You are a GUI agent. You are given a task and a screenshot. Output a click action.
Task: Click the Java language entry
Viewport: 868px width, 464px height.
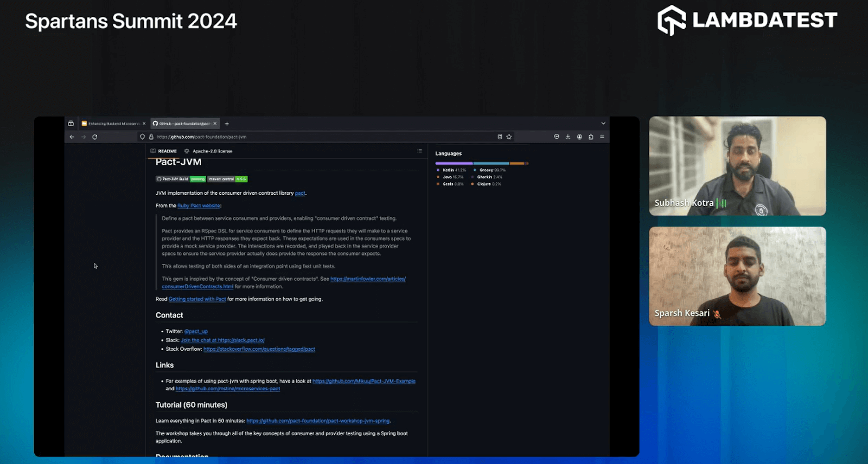[450, 177]
